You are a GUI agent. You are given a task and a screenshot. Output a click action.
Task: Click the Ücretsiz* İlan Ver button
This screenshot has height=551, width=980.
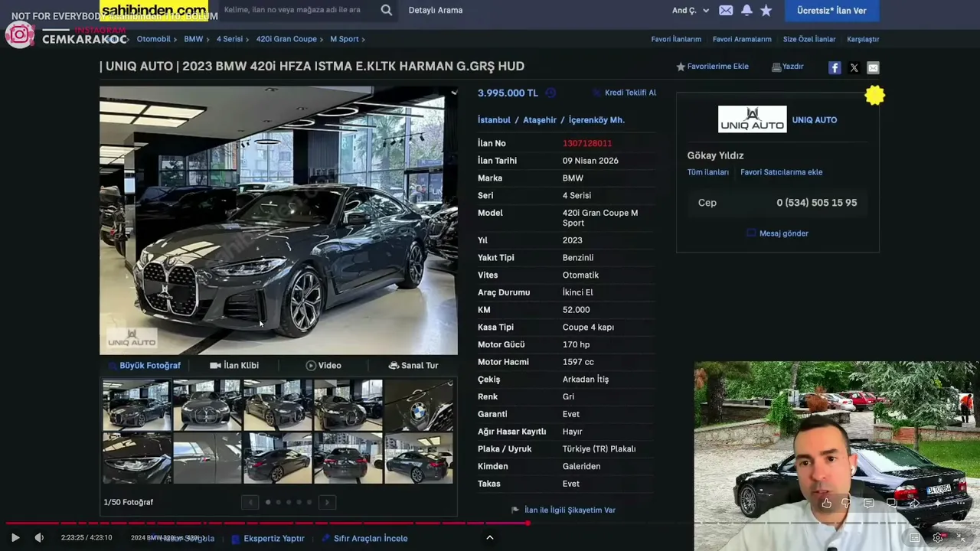click(x=831, y=11)
